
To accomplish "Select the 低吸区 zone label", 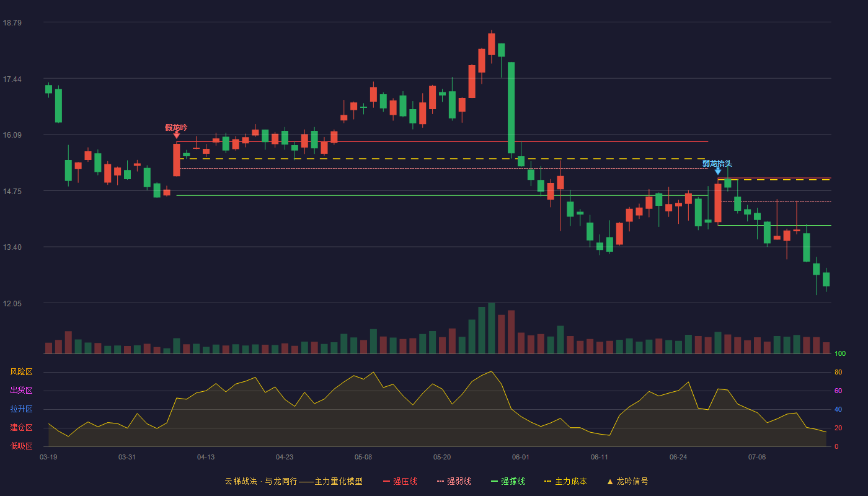I will (21, 446).
